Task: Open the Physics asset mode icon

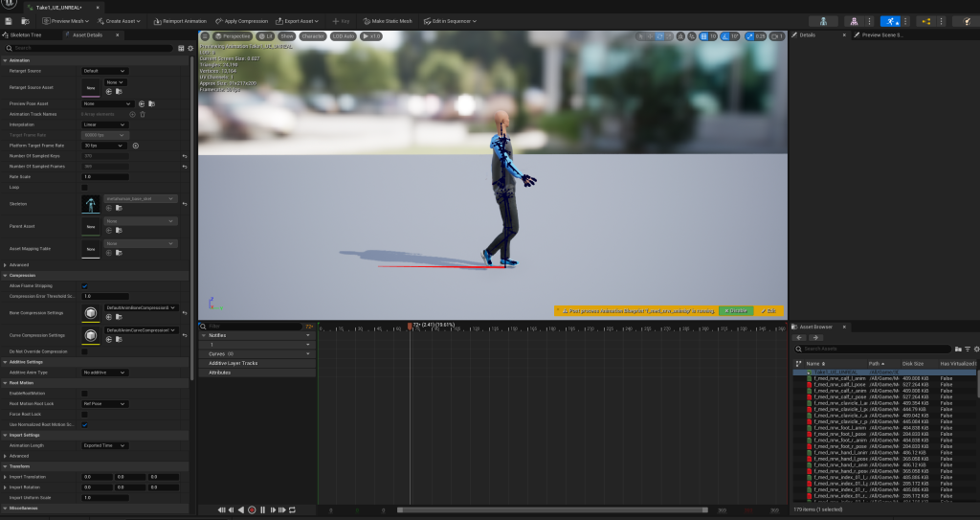Action: tap(967, 21)
